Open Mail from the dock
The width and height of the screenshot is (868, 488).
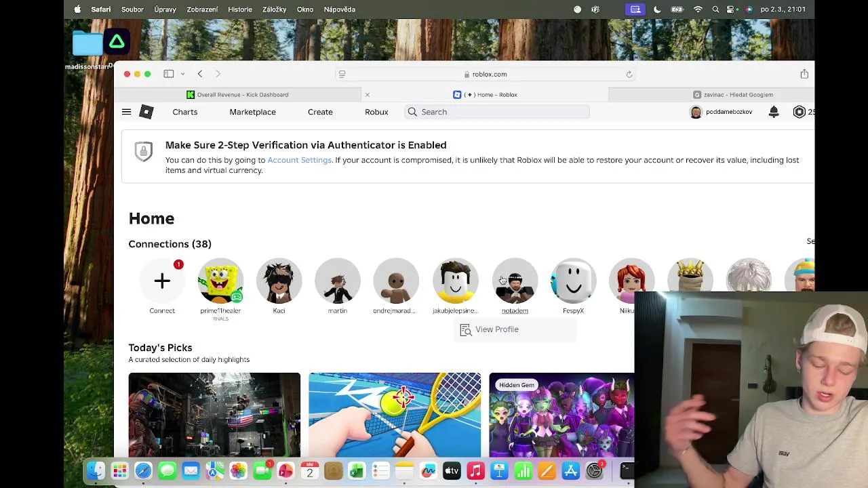[191, 470]
